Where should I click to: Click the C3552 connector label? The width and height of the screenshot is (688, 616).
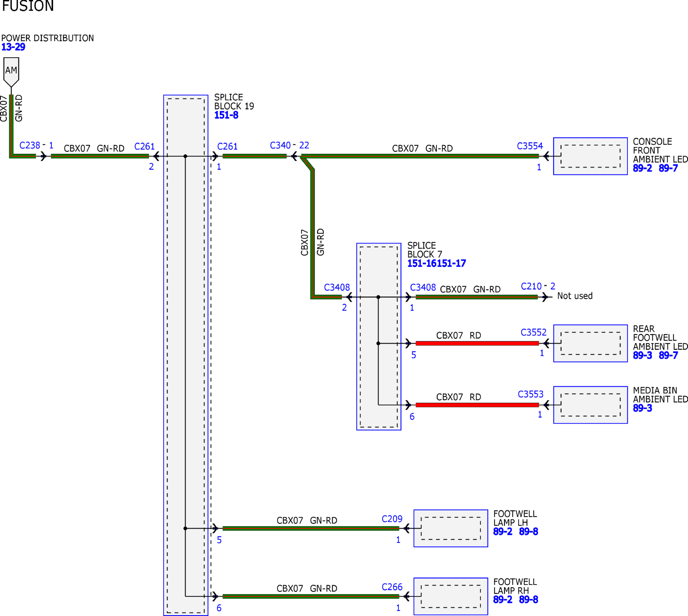(x=534, y=332)
